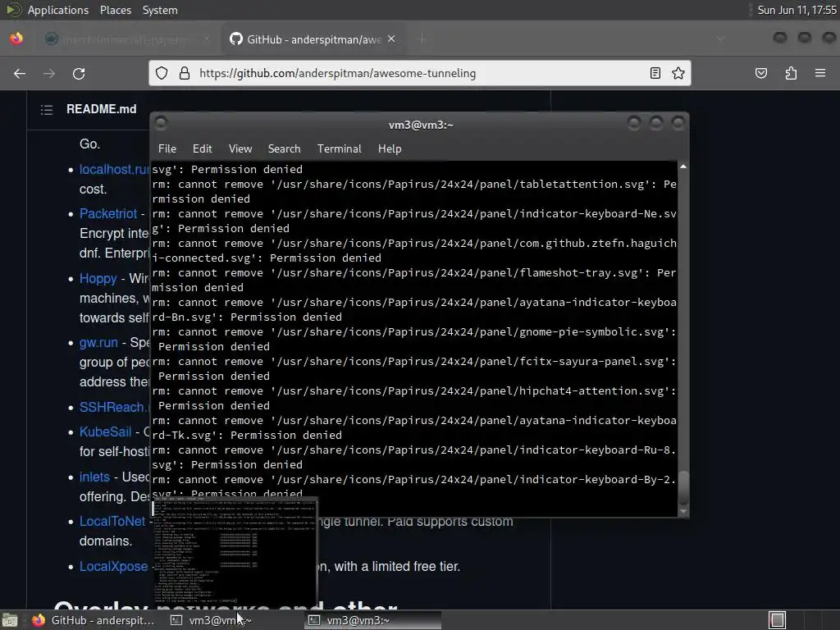Viewport: 840px width, 630px height.
Task: Click the terminal scrollbar up arrow
Action: click(x=683, y=167)
